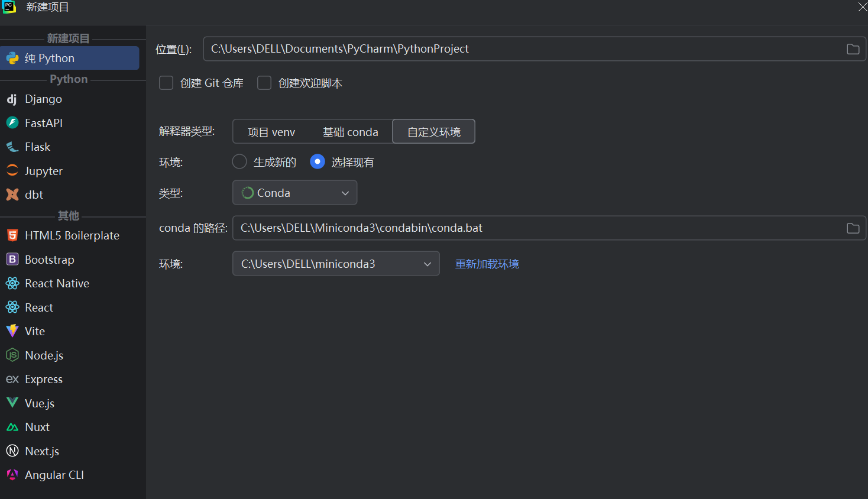Image resolution: width=868 pixels, height=499 pixels.
Task: Select the Next.js N icon
Action: (x=12, y=451)
